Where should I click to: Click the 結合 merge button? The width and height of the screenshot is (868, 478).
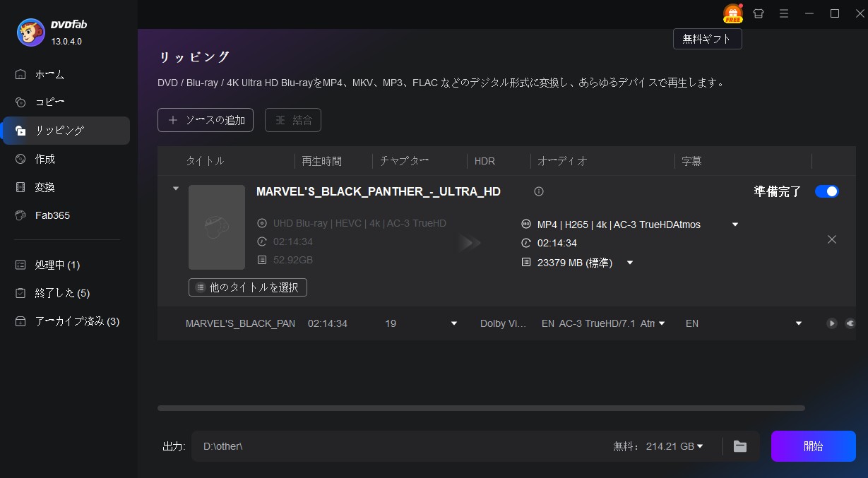(x=293, y=120)
